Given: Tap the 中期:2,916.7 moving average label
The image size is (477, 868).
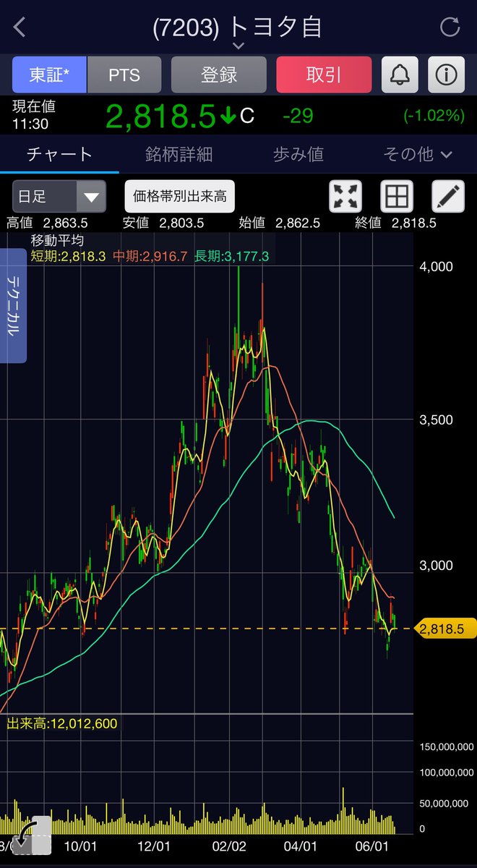Looking at the screenshot, I should 150,256.
